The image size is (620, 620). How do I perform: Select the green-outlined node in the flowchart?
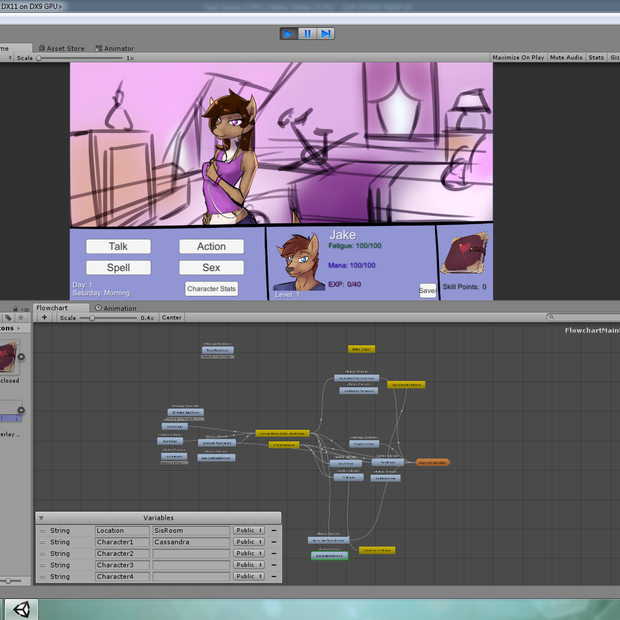329,556
